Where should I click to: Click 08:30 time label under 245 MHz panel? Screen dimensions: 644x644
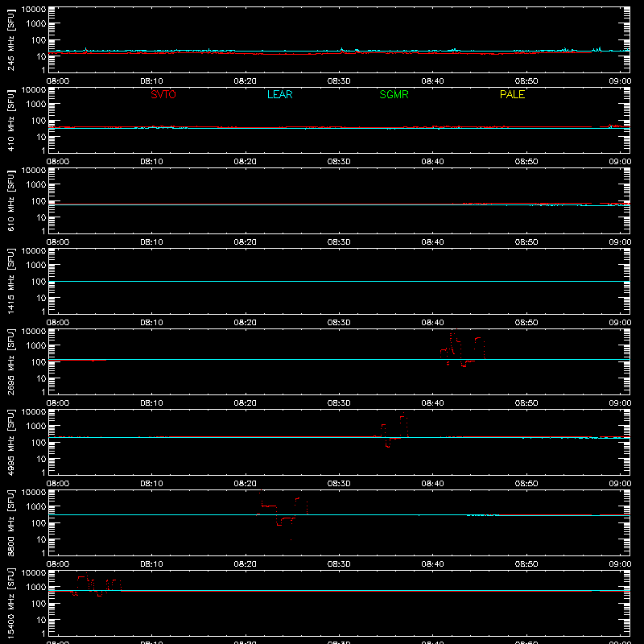click(x=339, y=81)
